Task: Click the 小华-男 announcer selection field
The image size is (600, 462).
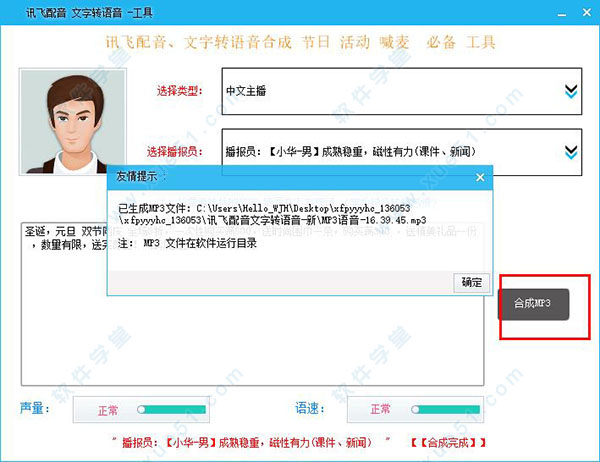Action: (x=402, y=152)
